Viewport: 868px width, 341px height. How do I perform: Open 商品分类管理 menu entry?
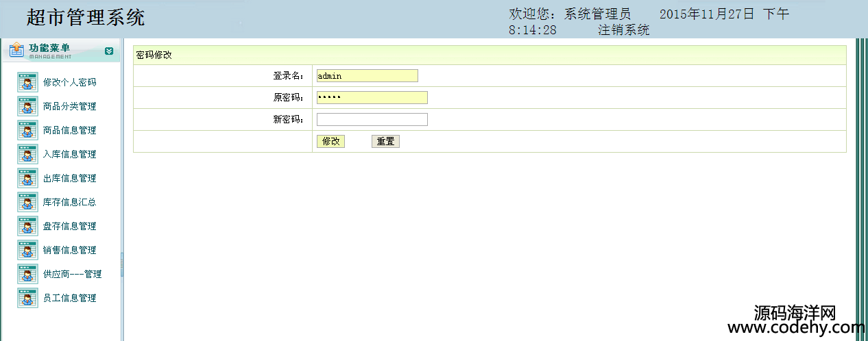tap(69, 106)
